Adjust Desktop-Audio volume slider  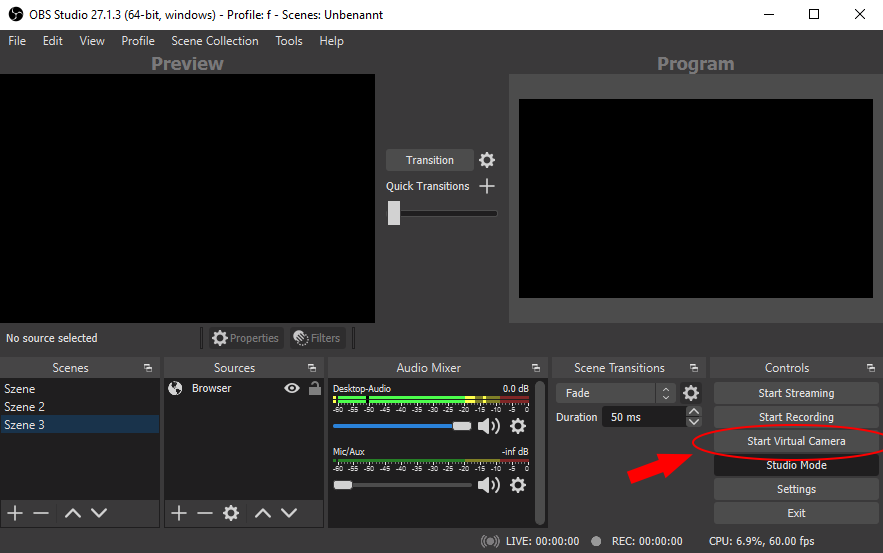402,426
